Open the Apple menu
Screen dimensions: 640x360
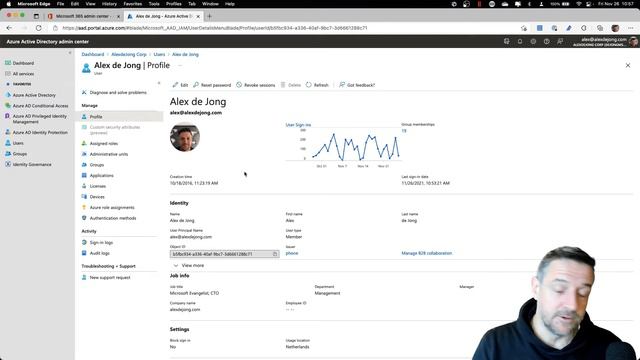pos(9,4)
